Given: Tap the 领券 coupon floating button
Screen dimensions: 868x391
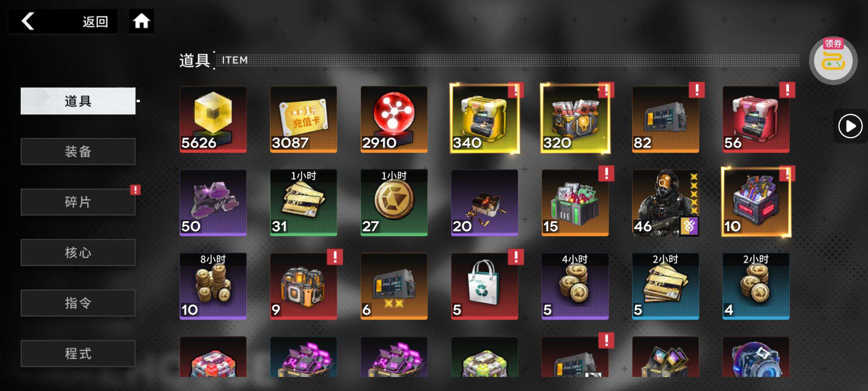Looking at the screenshot, I should pos(833,60).
